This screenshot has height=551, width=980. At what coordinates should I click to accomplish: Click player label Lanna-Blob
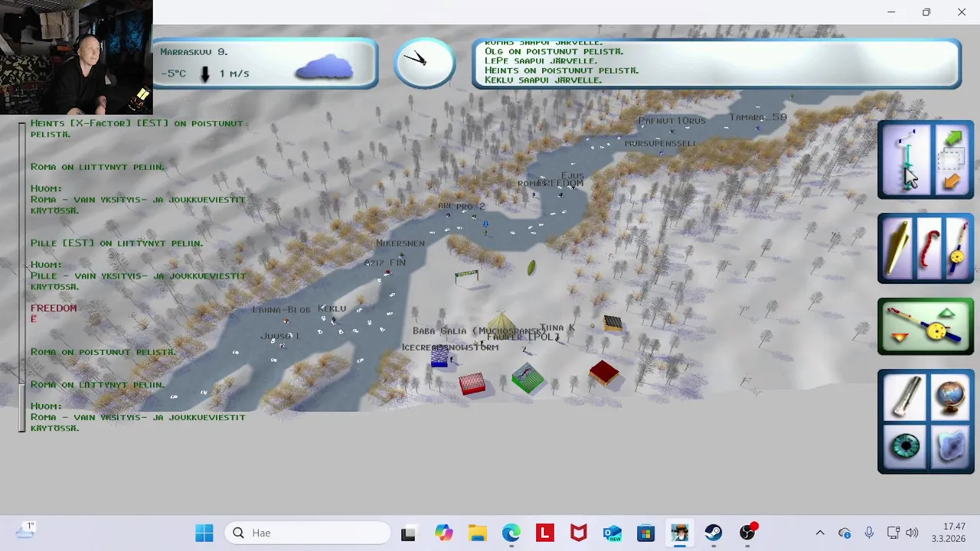[282, 310]
